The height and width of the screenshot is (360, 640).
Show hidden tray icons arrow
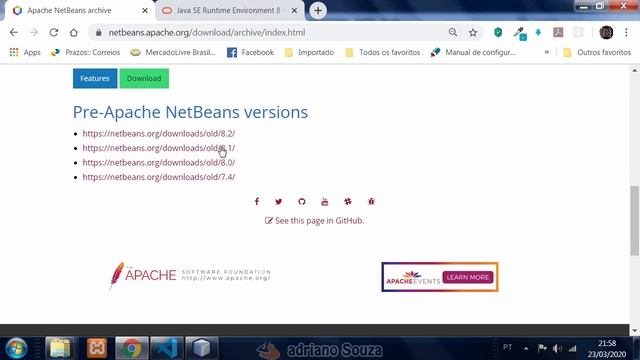(x=526, y=349)
